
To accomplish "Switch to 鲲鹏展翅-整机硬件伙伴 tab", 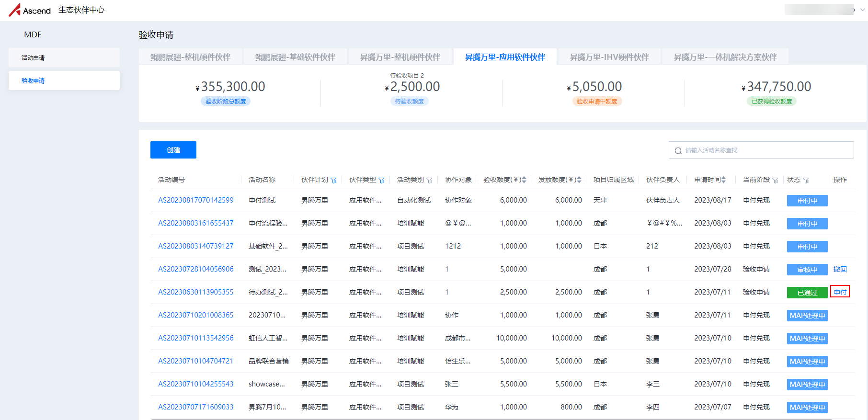I will click(190, 57).
